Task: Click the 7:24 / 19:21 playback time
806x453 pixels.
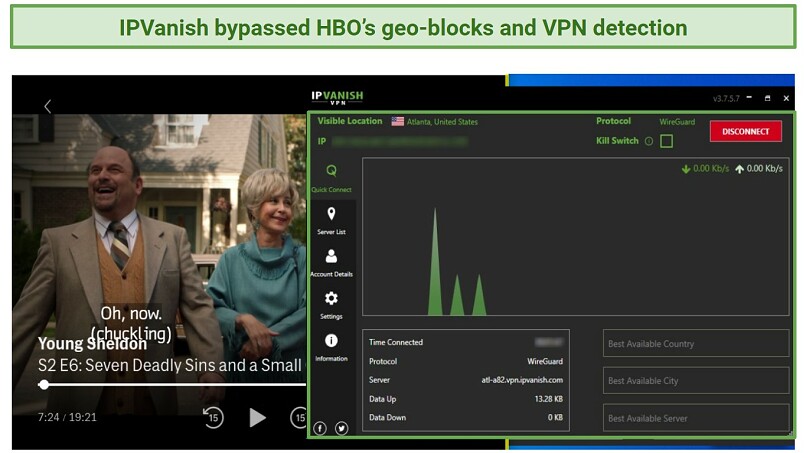Action: 67,417
